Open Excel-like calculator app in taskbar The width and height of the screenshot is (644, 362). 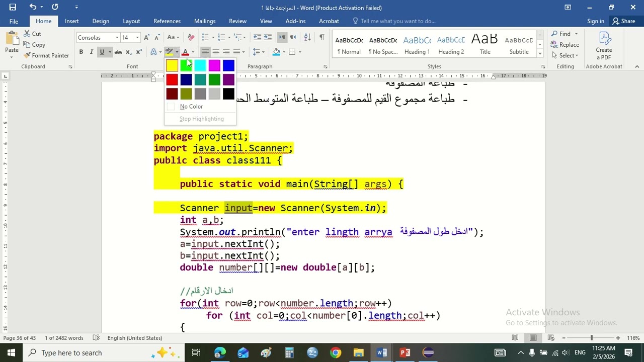[x=289, y=352]
